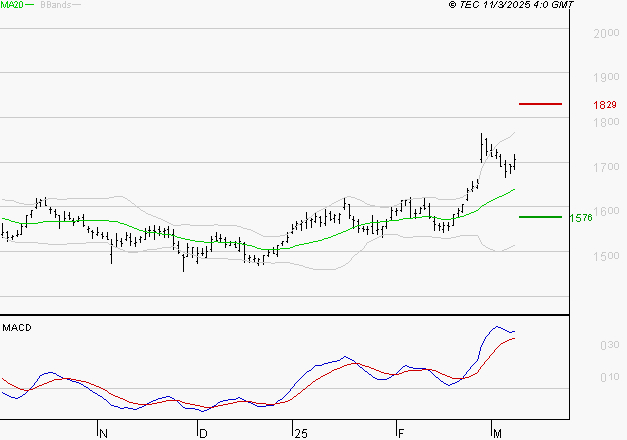Click the 2000 price axis label
This screenshot has height=440, width=627.
[606, 33]
